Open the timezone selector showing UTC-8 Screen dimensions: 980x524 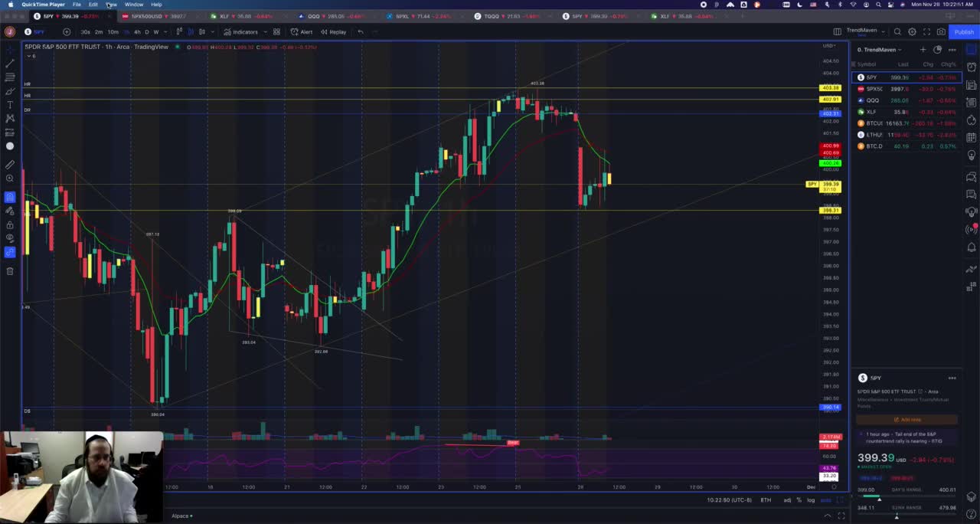729,500
